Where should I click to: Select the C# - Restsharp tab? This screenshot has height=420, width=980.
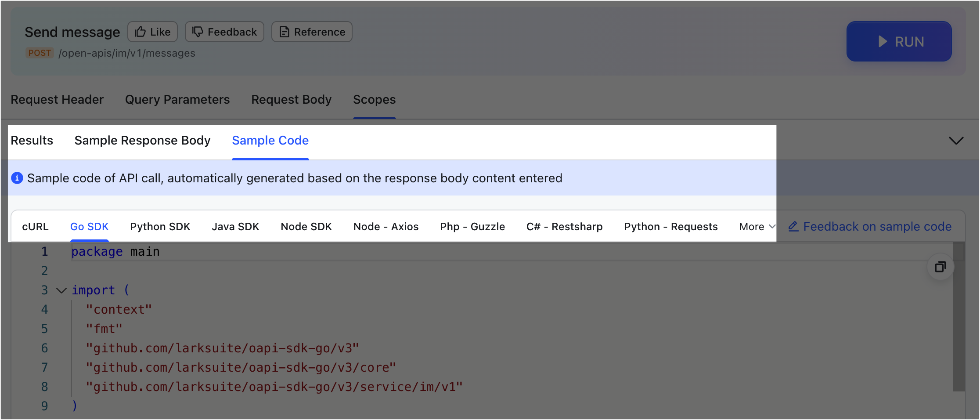click(564, 227)
